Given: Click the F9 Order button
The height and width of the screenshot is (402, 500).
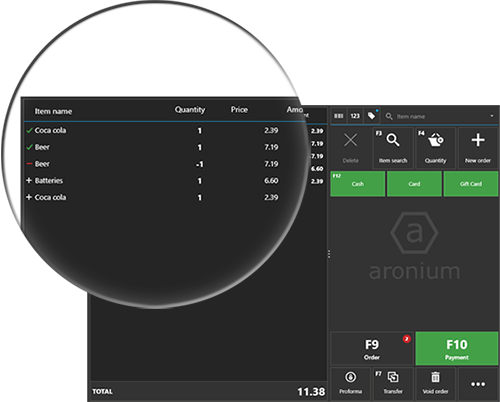Looking at the screenshot, I should [372, 349].
